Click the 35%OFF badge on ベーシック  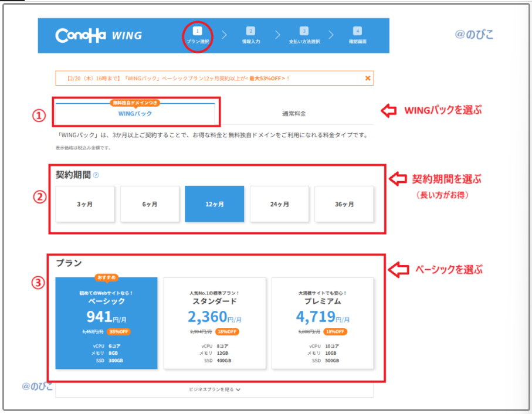pyautogui.click(x=118, y=331)
